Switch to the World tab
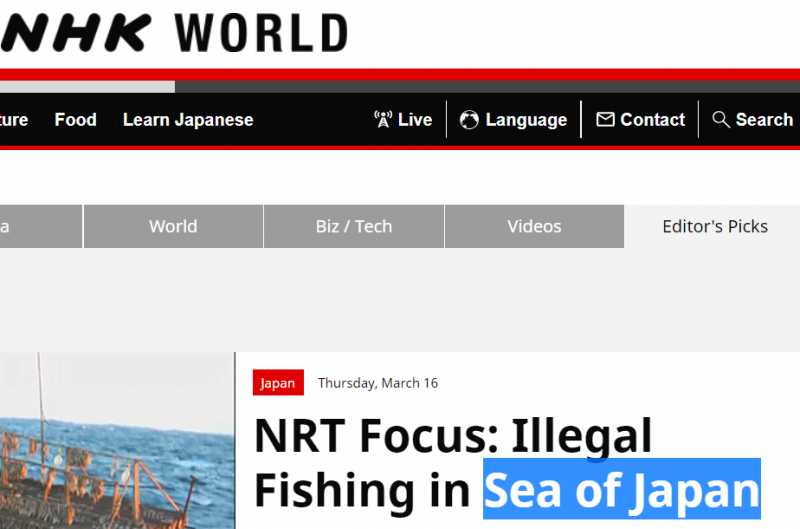800x529 pixels. click(x=173, y=226)
